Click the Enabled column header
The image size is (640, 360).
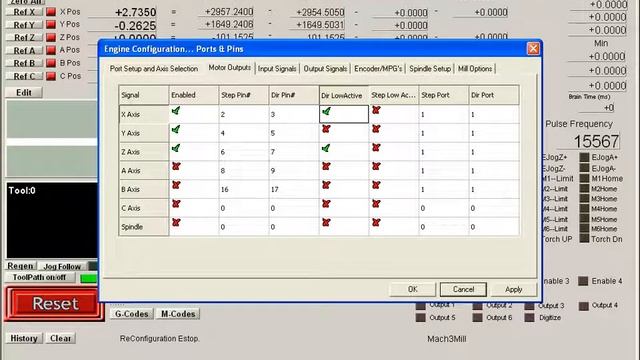(193, 95)
